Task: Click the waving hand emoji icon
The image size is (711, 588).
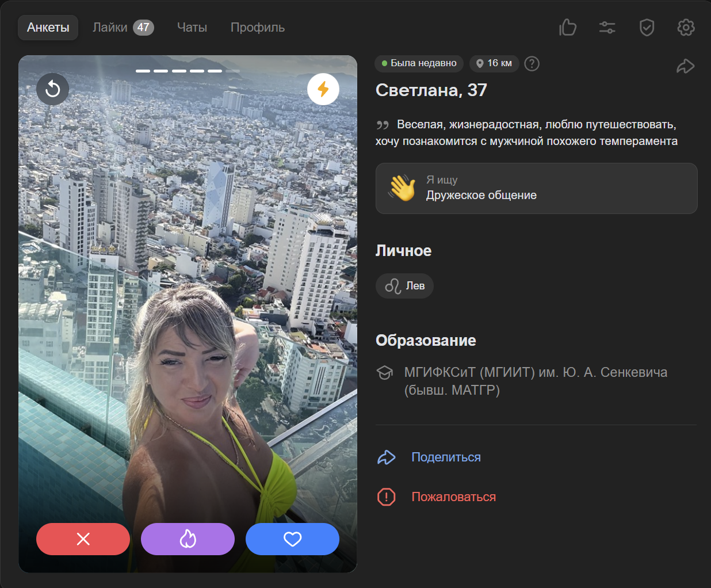Action: pos(402,188)
